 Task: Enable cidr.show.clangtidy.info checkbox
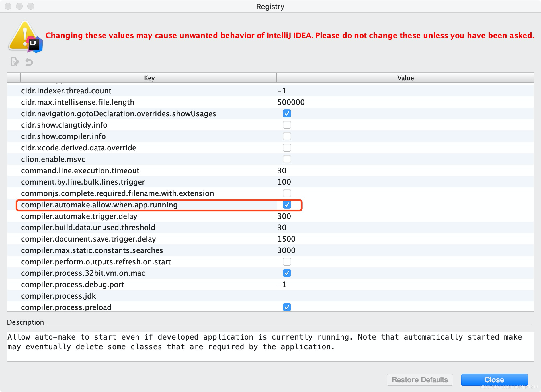(x=287, y=125)
